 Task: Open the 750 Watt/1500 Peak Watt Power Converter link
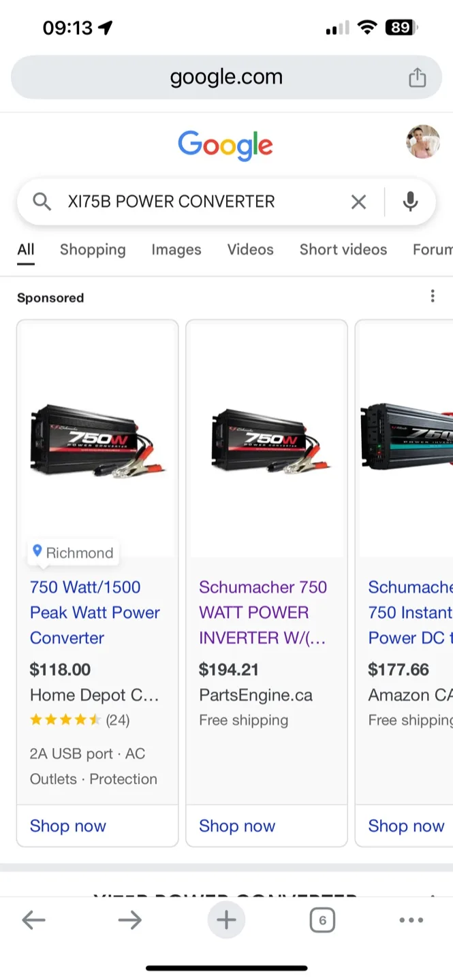[95, 612]
